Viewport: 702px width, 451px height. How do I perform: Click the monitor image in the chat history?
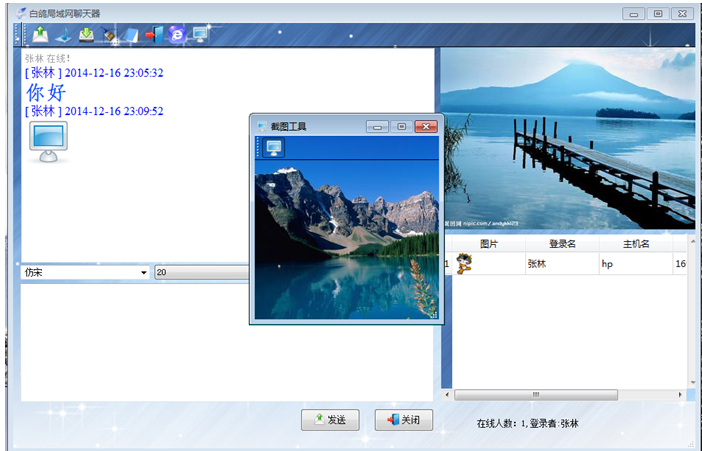pos(48,142)
